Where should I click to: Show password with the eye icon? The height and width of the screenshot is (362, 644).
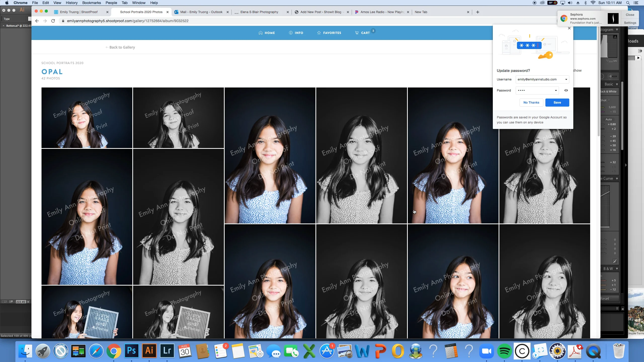(x=566, y=90)
